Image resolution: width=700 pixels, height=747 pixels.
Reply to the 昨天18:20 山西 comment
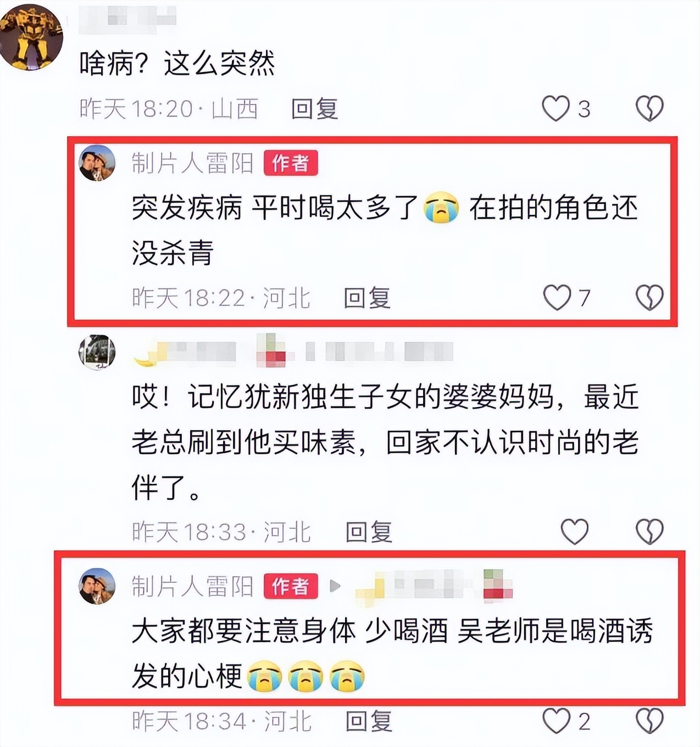point(314,109)
